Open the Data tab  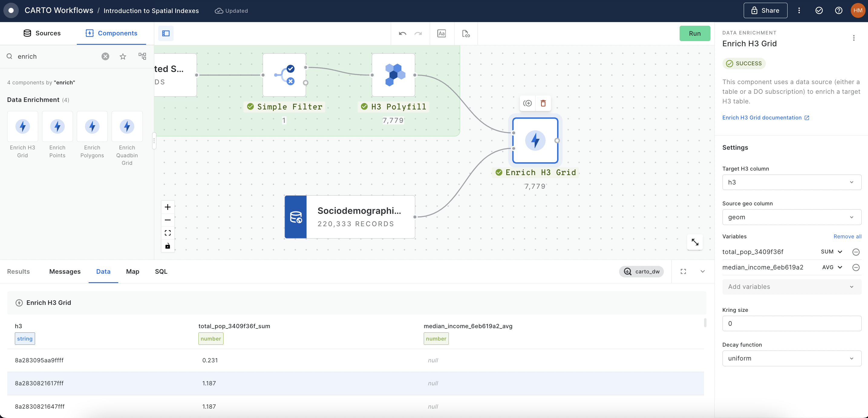point(103,271)
